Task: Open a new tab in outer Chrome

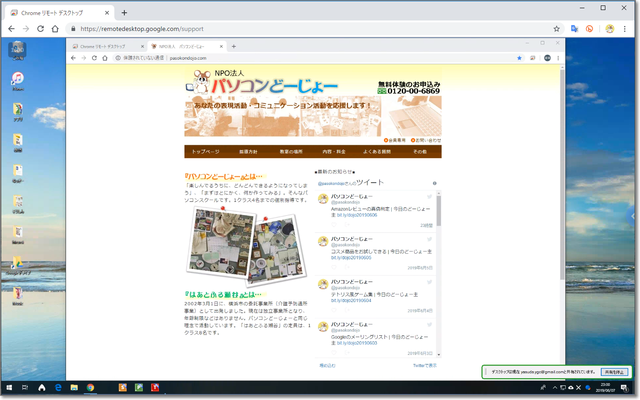Action: click(x=124, y=13)
